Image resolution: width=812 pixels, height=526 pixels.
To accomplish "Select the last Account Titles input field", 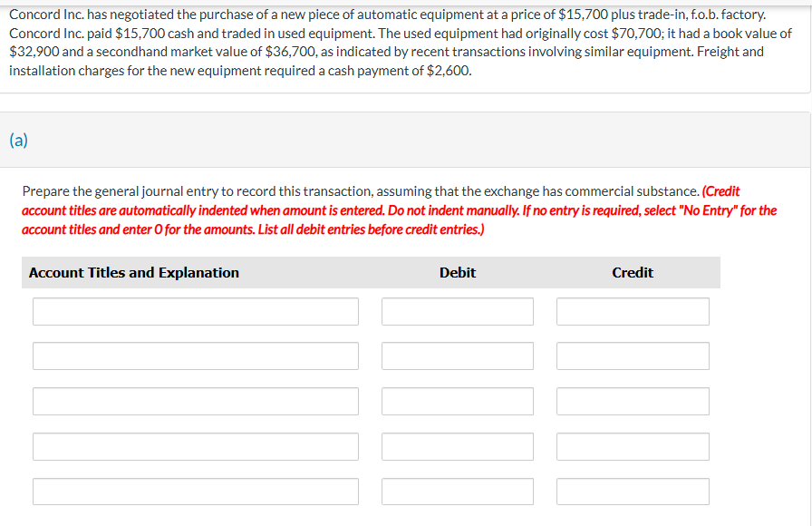I will [195, 491].
